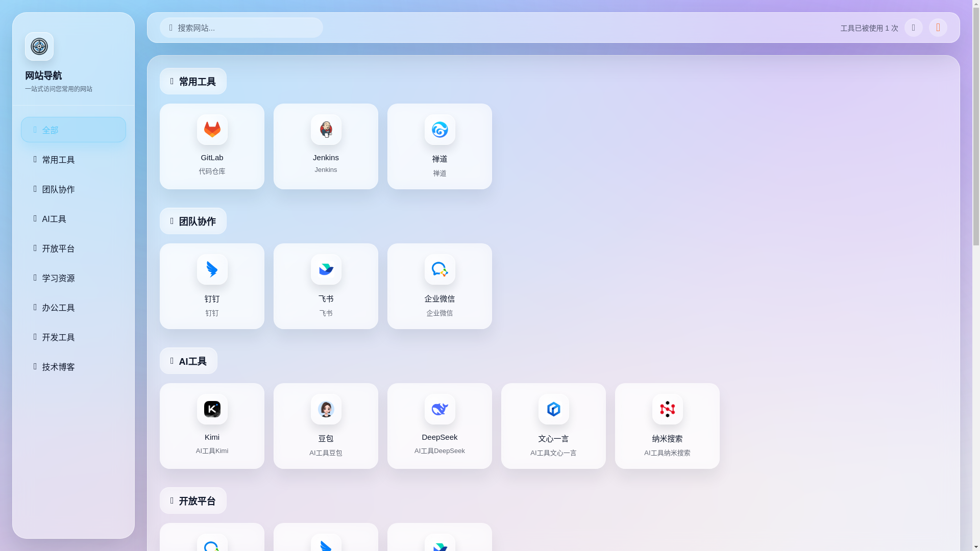Select 团队协作 in the sidebar
This screenshot has height=551, width=980.
[x=73, y=189]
